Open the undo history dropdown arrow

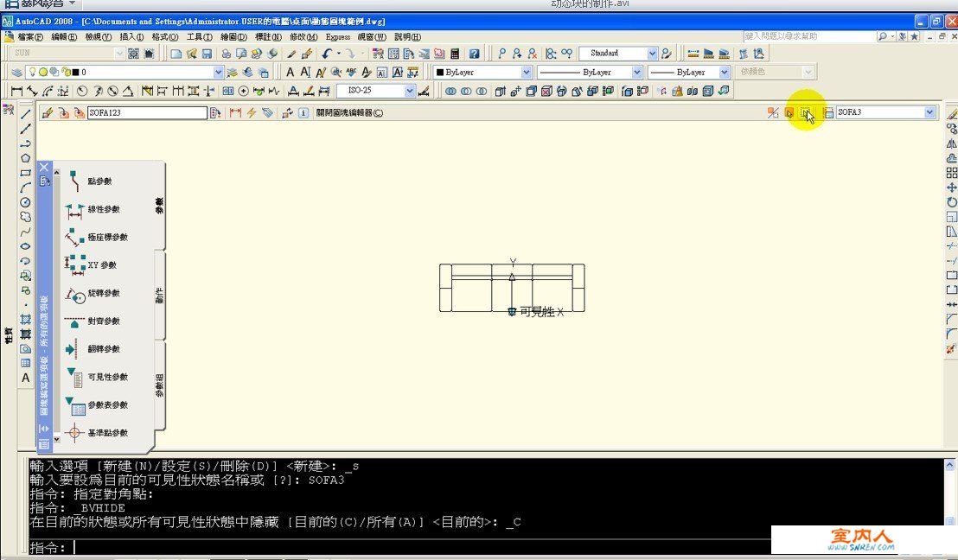(338, 54)
